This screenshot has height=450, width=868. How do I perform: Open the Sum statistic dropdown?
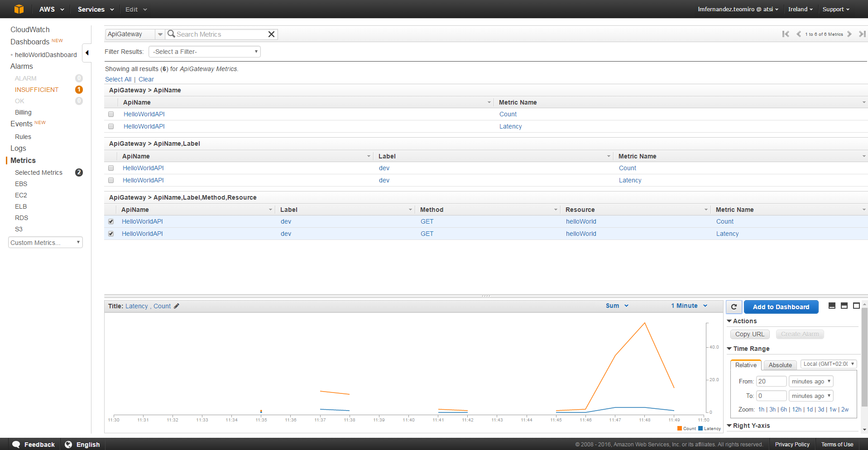tap(617, 306)
